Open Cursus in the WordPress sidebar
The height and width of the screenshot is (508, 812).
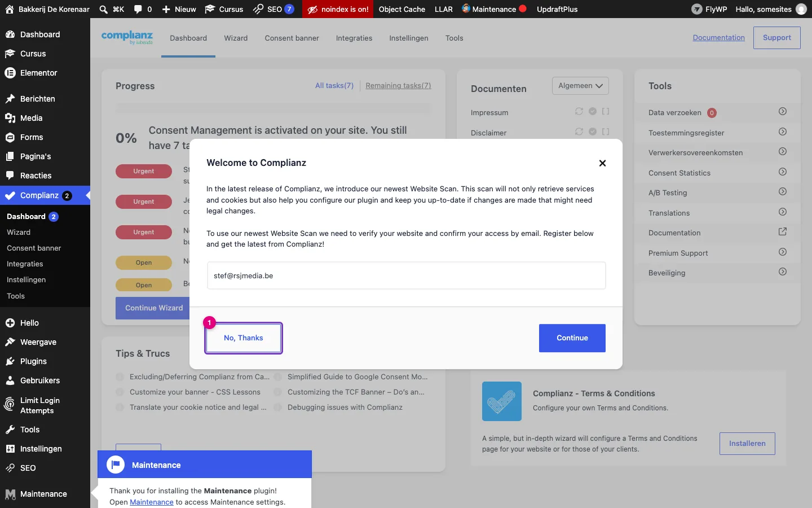[45, 54]
